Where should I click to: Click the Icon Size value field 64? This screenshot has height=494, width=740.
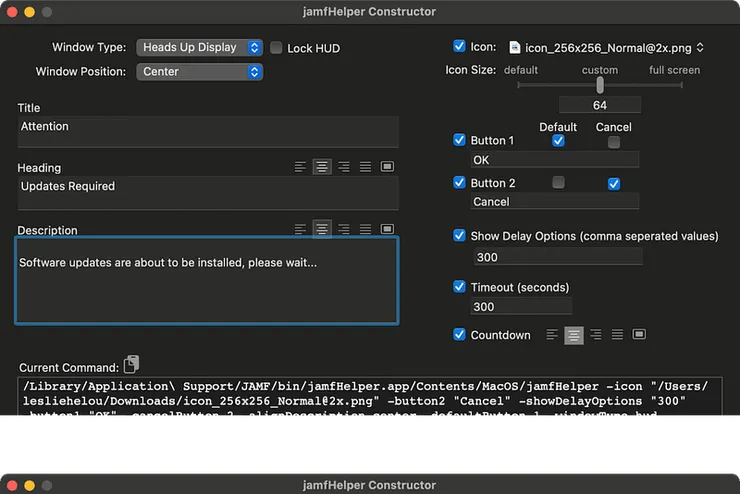point(600,105)
